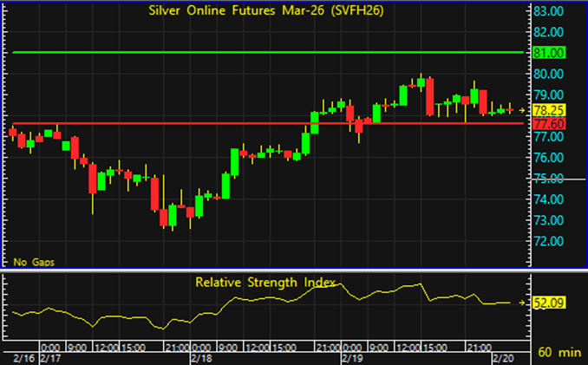Image resolution: width=588 pixels, height=365 pixels.
Task: Click the Silver Online Futures Mar-26 title
Action: (x=265, y=12)
